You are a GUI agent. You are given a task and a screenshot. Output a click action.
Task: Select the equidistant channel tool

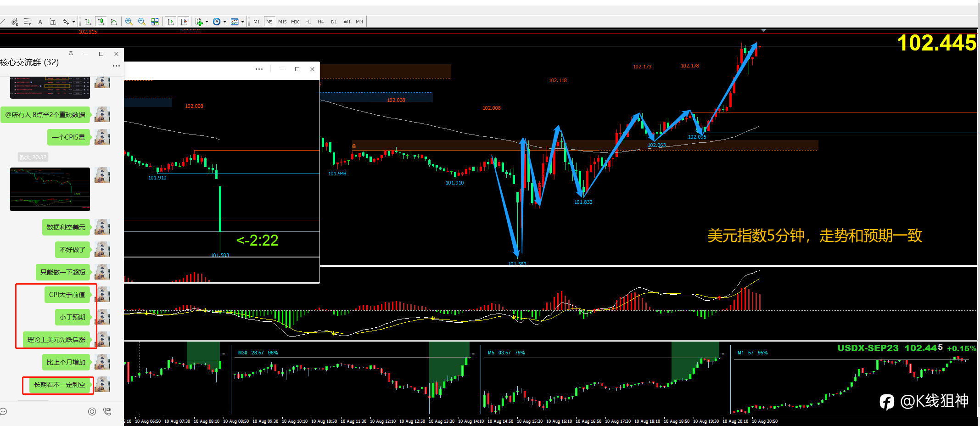tap(15, 22)
